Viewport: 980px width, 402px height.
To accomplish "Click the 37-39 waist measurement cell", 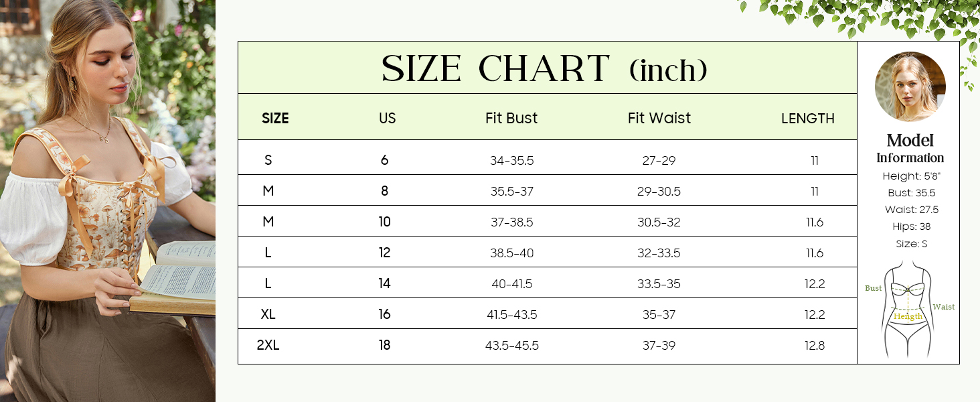I will click(659, 346).
